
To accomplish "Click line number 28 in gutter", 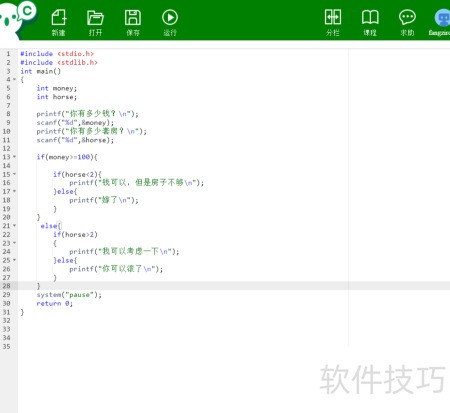I will [7, 286].
